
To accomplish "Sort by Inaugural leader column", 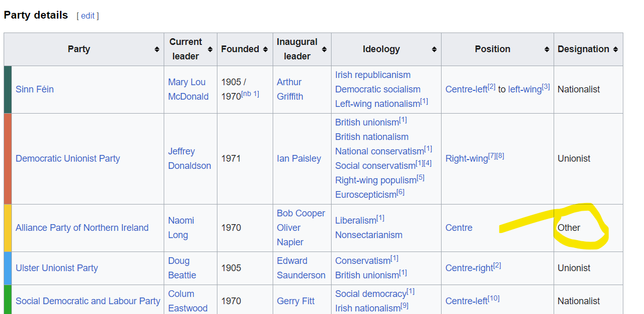I will pyautogui.click(x=324, y=50).
